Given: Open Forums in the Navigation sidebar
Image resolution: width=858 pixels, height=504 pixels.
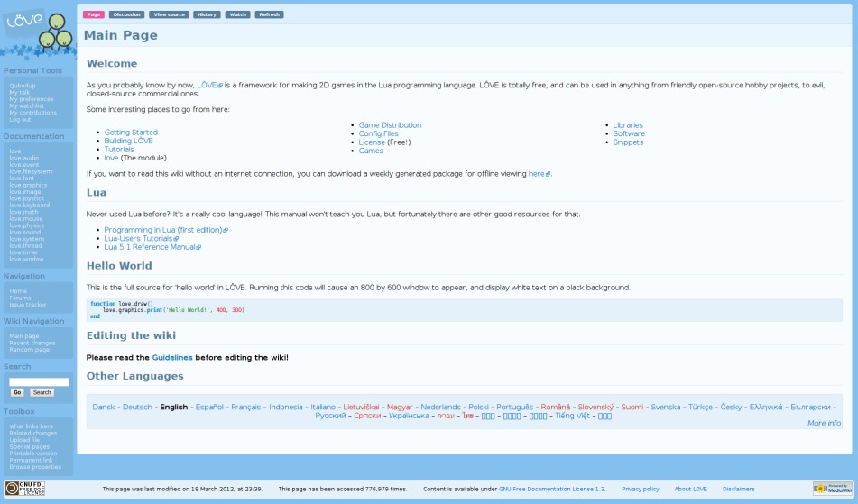Looking at the screenshot, I should tap(20, 298).
